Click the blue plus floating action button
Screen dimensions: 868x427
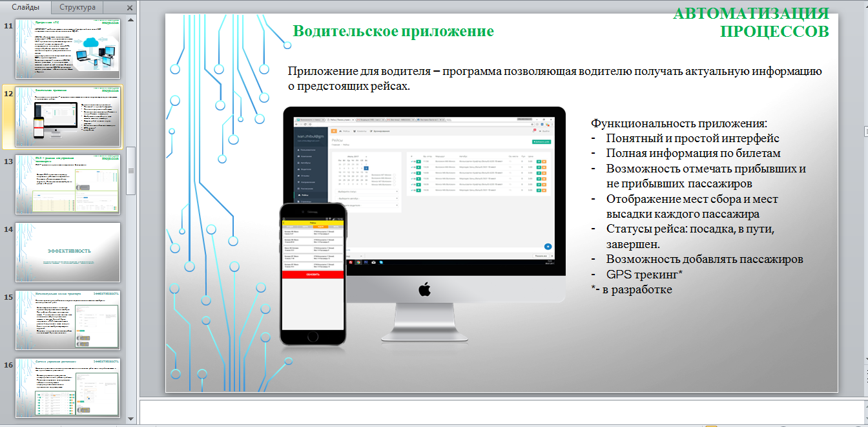tap(548, 247)
